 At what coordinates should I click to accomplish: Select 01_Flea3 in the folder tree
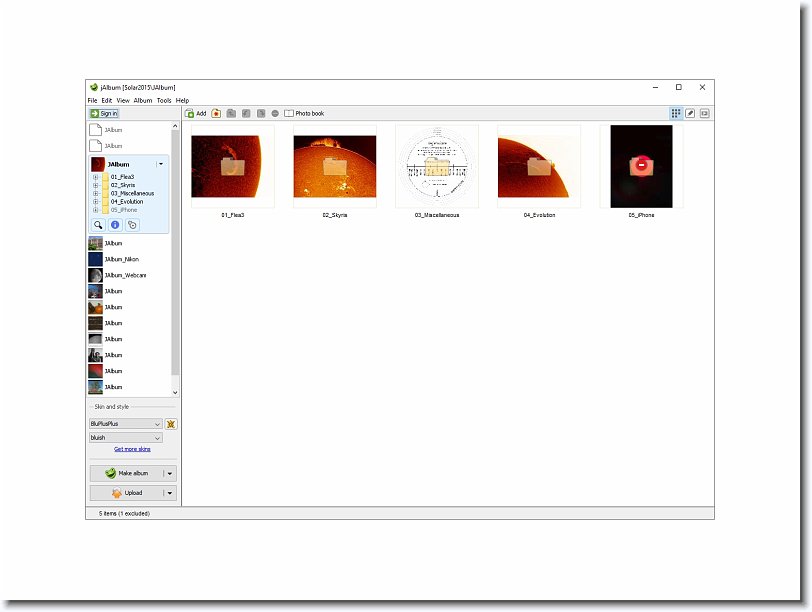122,177
